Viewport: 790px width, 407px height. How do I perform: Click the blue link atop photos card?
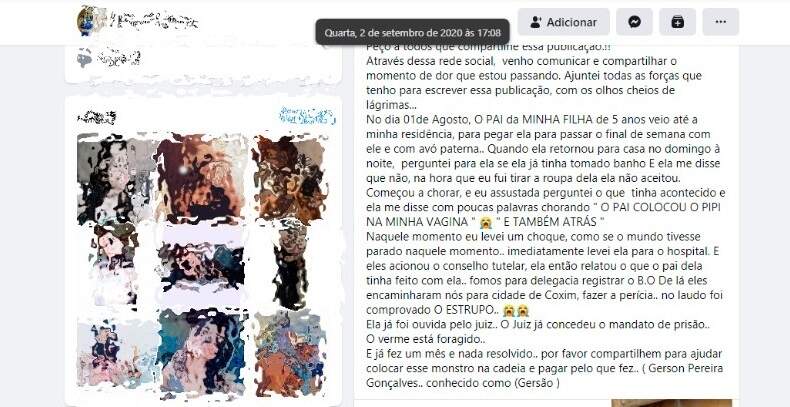pyautogui.click(x=307, y=116)
